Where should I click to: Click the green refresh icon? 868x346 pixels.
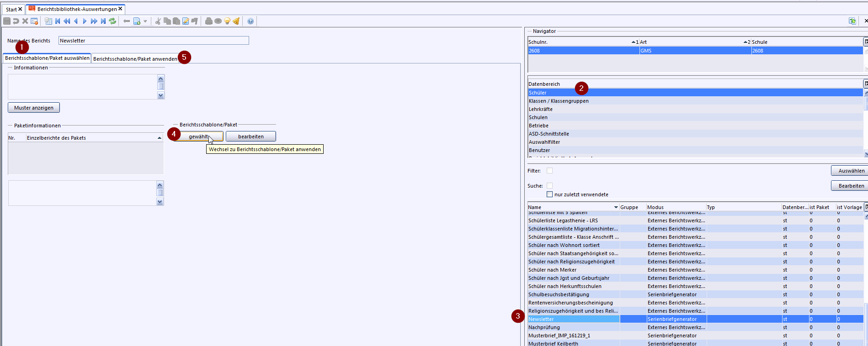112,21
